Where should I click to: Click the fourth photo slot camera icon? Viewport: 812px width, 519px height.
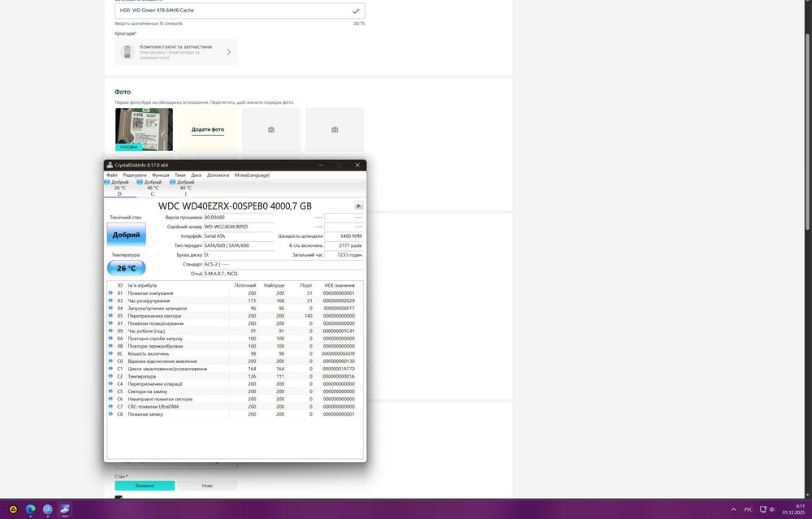coord(335,129)
